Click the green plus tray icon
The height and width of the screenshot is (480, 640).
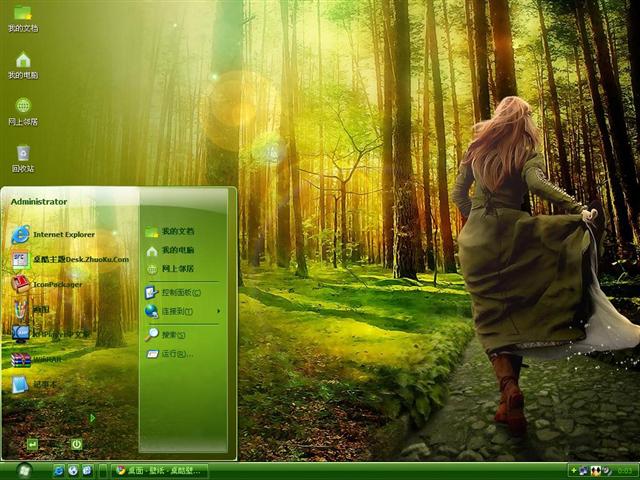click(573, 471)
